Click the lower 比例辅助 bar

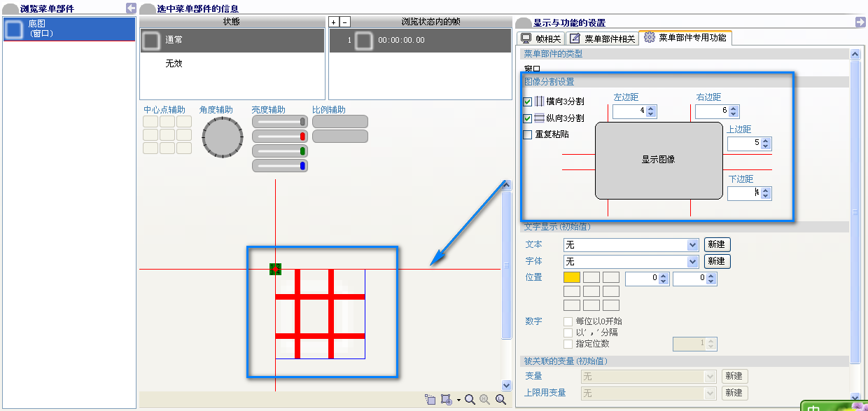point(340,137)
